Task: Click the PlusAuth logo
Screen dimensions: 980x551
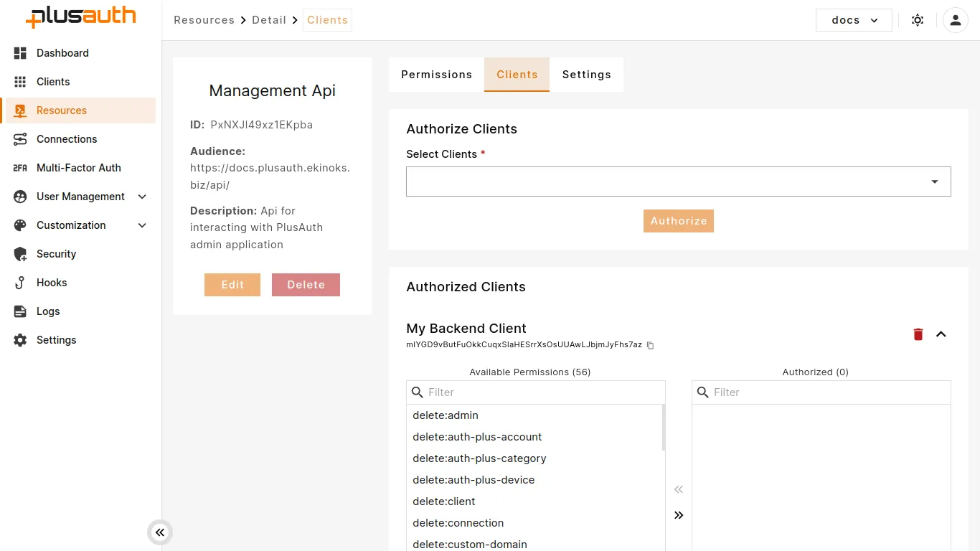Action: click(x=80, y=17)
